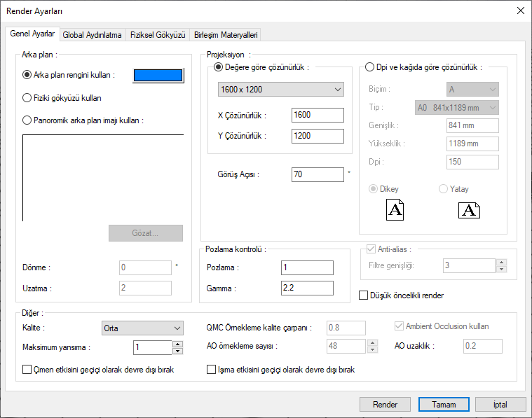The image size is (532, 418).
Task: Select 'Panoromik arka plan imajı kullan' option
Action: [28, 120]
